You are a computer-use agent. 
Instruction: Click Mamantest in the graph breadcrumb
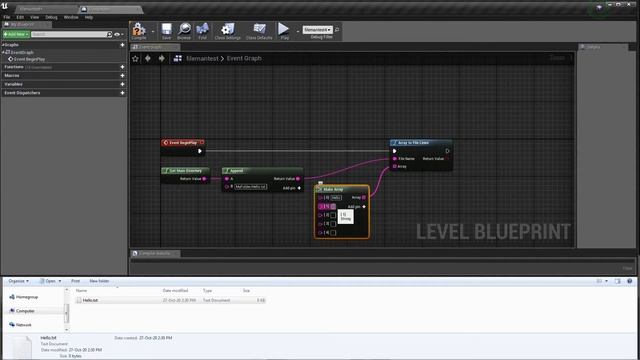(x=202, y=59)
